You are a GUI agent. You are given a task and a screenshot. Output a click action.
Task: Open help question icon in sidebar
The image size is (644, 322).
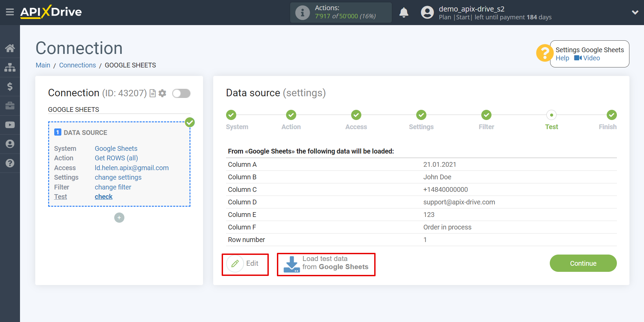(10, 163)
